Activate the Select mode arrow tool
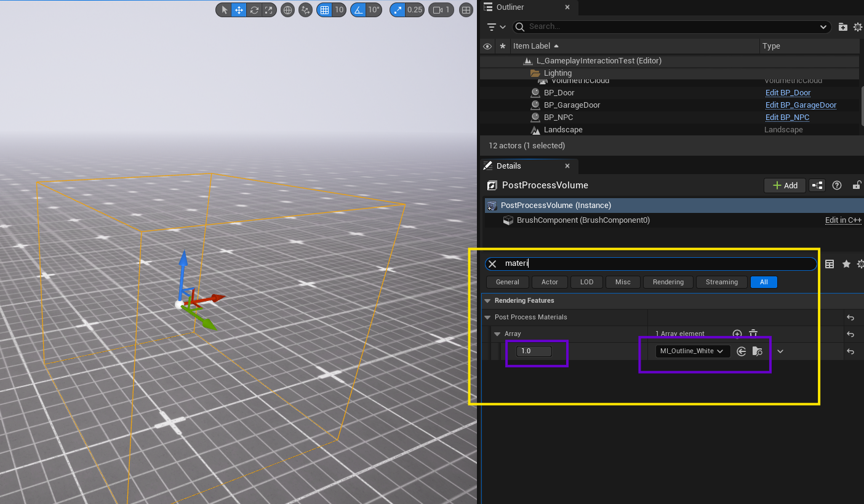Screen dimensions: 864x504 pos(224,10)
